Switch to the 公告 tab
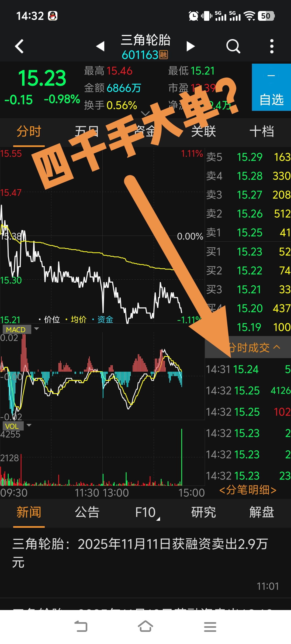This screenshot has height=644, width=291. point(87,512)
